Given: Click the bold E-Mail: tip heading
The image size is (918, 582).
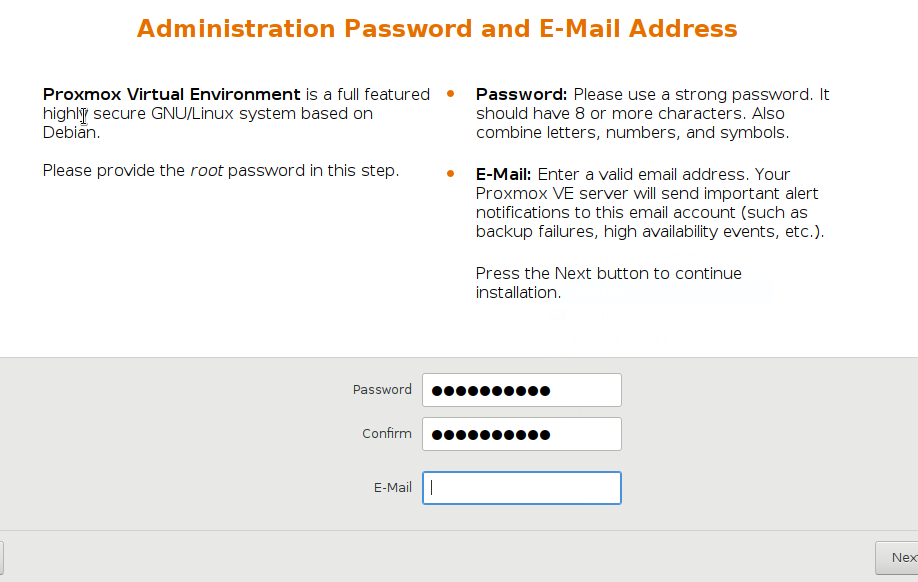Looking at the screenshot, I should [503, 174].
